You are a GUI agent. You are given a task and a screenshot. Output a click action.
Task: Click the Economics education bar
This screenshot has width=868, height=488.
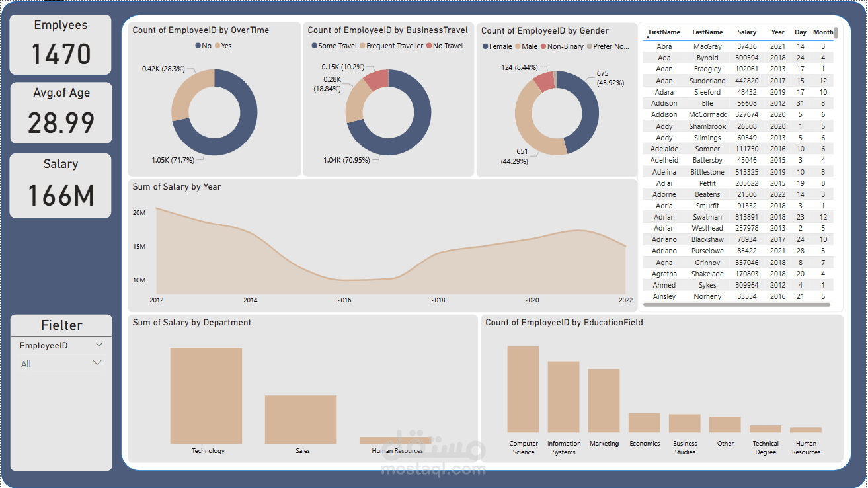[644, 423]
